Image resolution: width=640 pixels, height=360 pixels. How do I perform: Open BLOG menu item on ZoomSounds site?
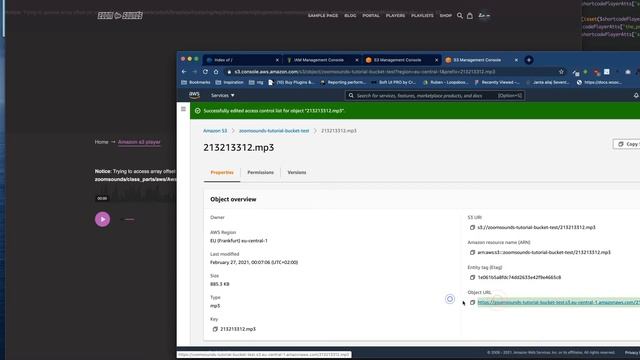click(x=350, y=16)
